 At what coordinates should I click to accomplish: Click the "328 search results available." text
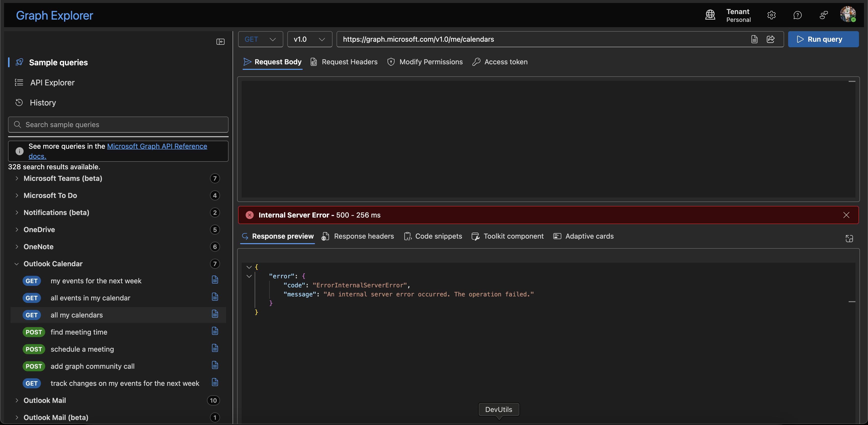click(54, 167)
